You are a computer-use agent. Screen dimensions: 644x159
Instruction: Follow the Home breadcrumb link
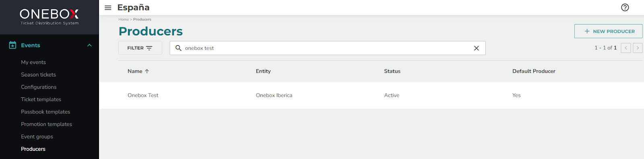(x=124, y=19)
